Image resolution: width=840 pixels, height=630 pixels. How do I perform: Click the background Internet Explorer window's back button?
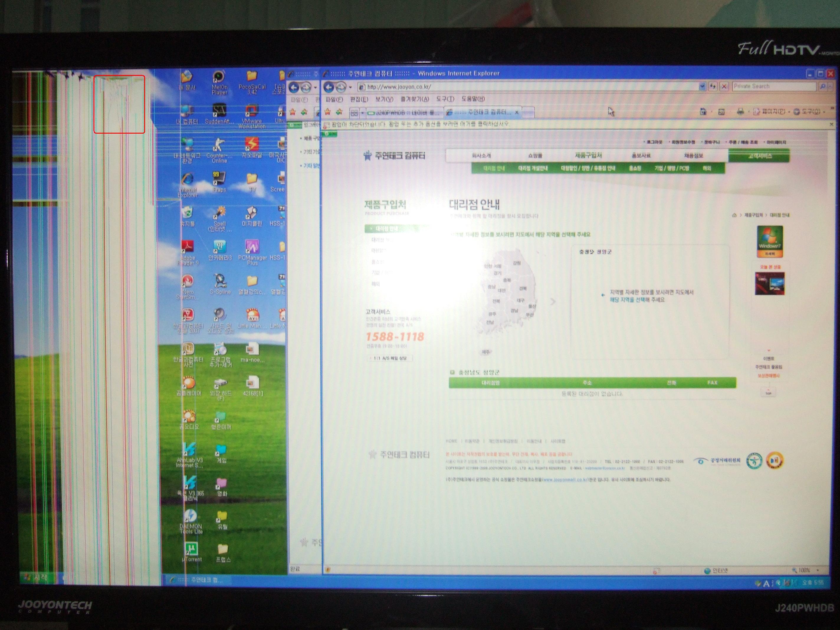point(294,88)
